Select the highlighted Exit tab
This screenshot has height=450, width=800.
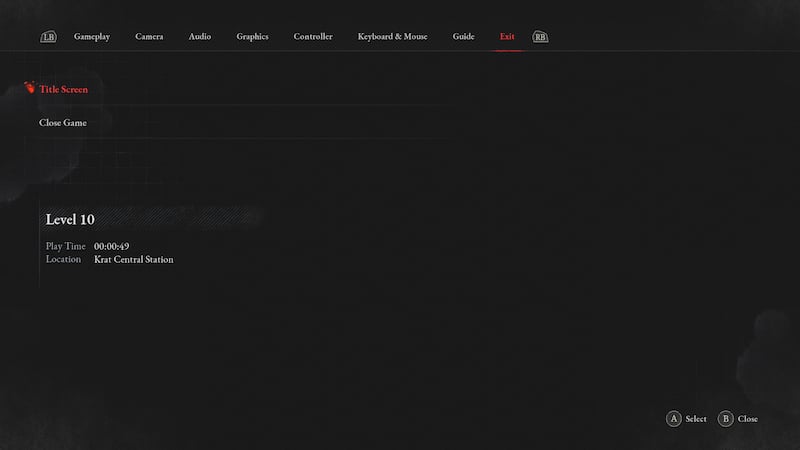(507, 37)
